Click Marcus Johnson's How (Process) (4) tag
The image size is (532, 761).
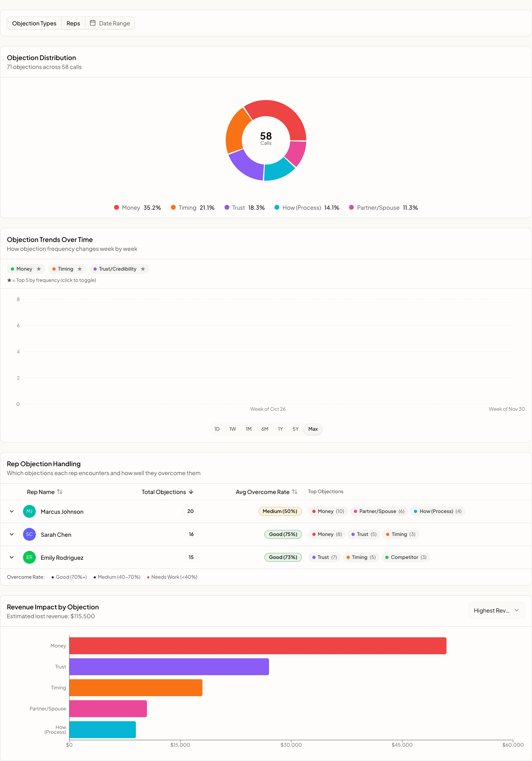(437, 511)
